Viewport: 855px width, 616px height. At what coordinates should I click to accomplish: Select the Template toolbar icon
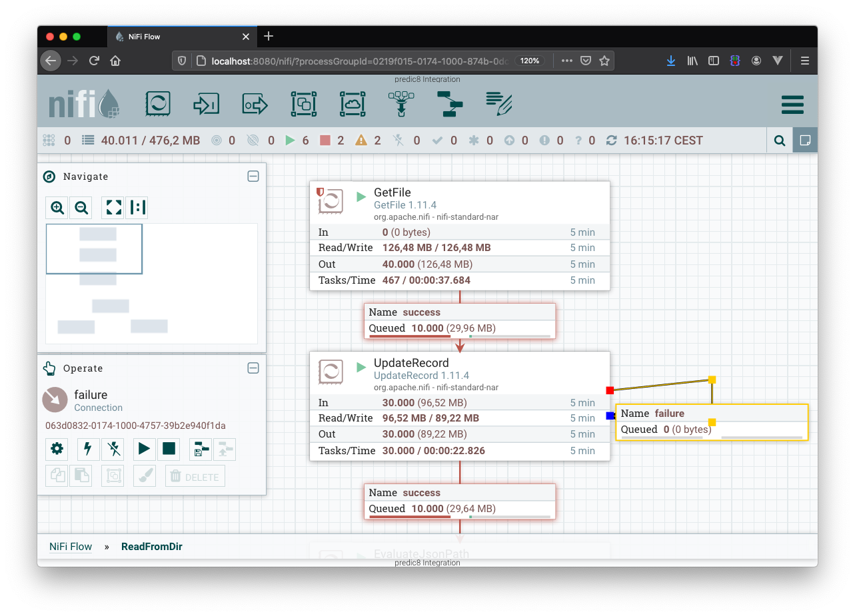(450, 104)
